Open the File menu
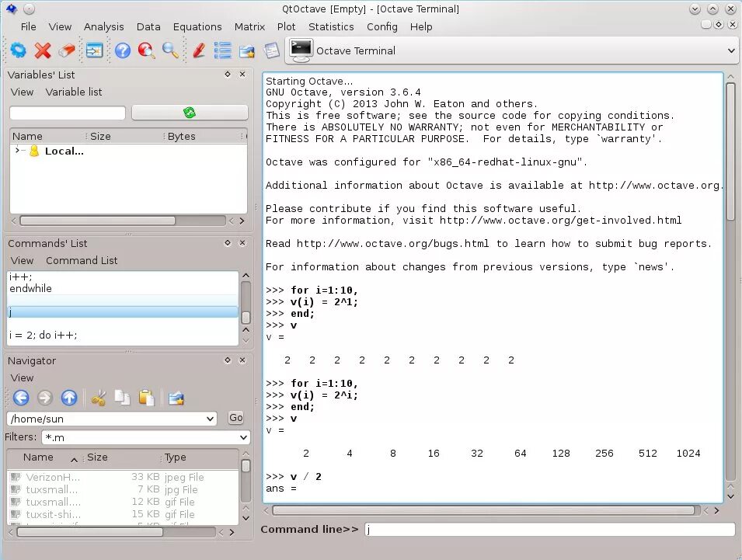The width and height of the screenshot is (742, 560). (x=29, y=26)
